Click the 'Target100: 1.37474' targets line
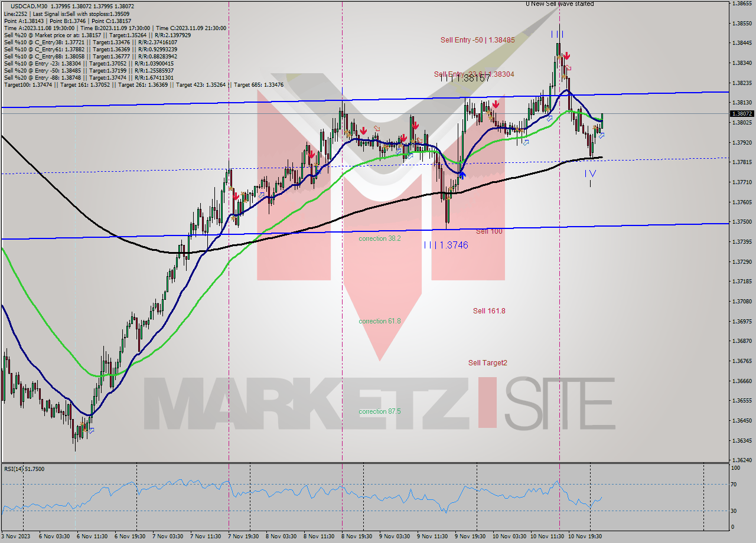Image resolution: width=756 pixels, height=543 pixels. pos(144,85)
